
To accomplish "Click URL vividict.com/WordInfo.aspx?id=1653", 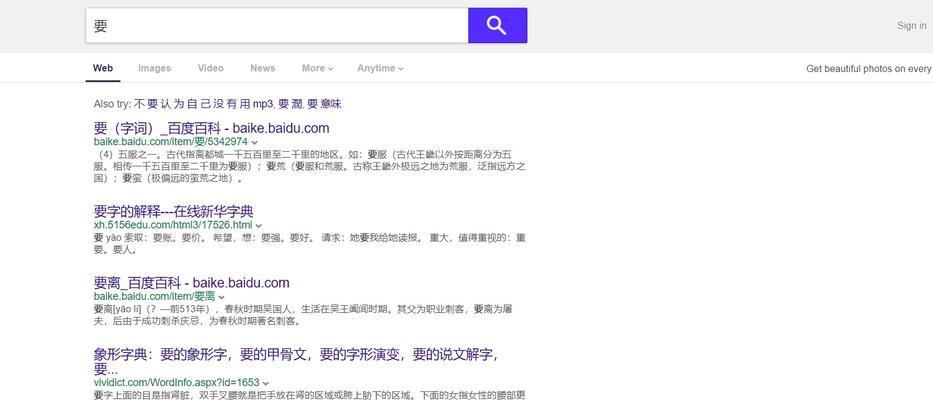I will (177, 382).
